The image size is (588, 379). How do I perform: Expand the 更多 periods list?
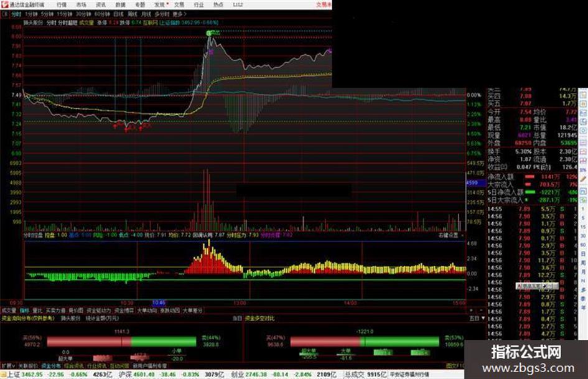pos(179,14)
